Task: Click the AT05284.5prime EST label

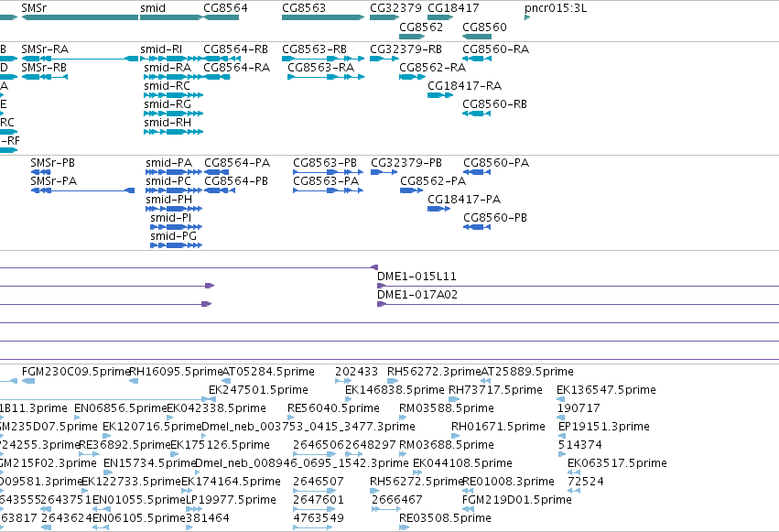Action: pyautogui.click(x=268, y=372)
